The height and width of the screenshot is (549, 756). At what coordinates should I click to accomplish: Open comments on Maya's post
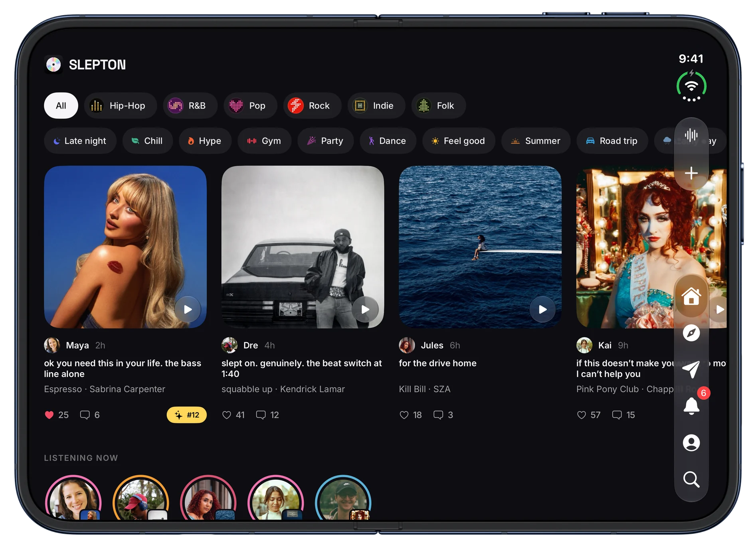pos(90,415)
